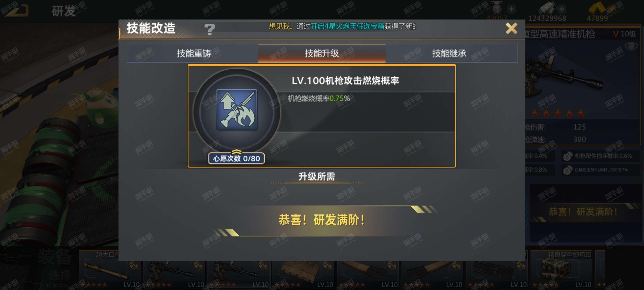Click the back arrow icon beside 研发
This screenshot has width=644, height=290.
point(17,10)
